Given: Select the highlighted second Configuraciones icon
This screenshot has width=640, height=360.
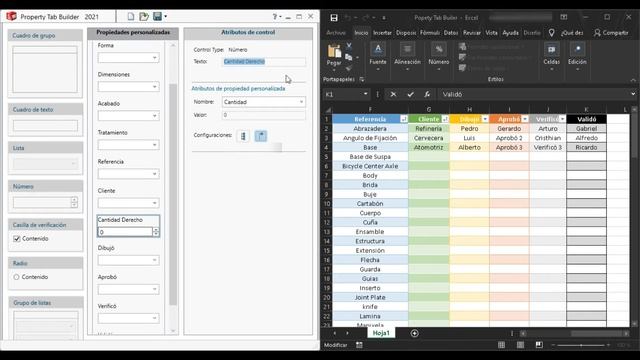Looking at the screenshot, I should (261, 136).
